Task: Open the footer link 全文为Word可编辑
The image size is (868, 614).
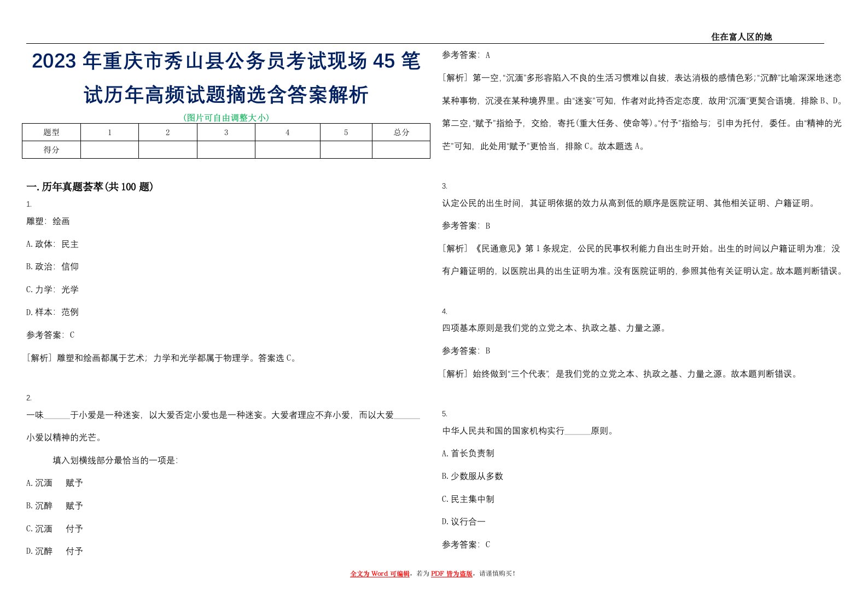Action: coord(380,574)
